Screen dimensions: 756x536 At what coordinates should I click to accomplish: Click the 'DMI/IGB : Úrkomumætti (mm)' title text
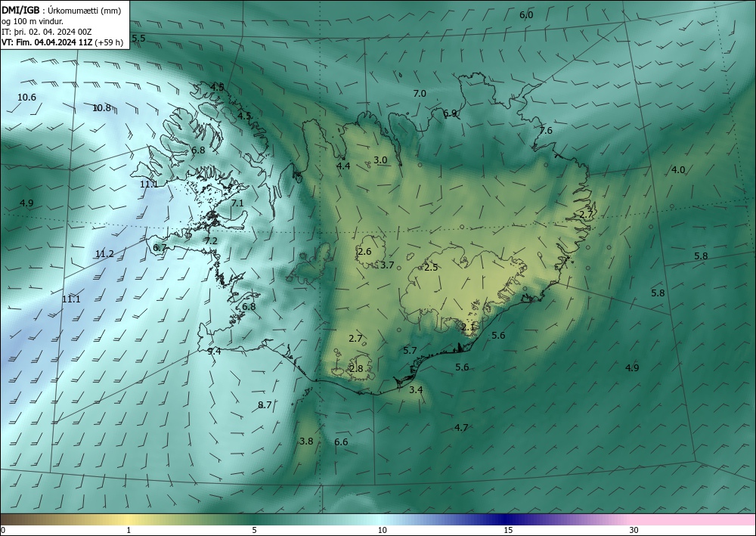tap(60, 10)
